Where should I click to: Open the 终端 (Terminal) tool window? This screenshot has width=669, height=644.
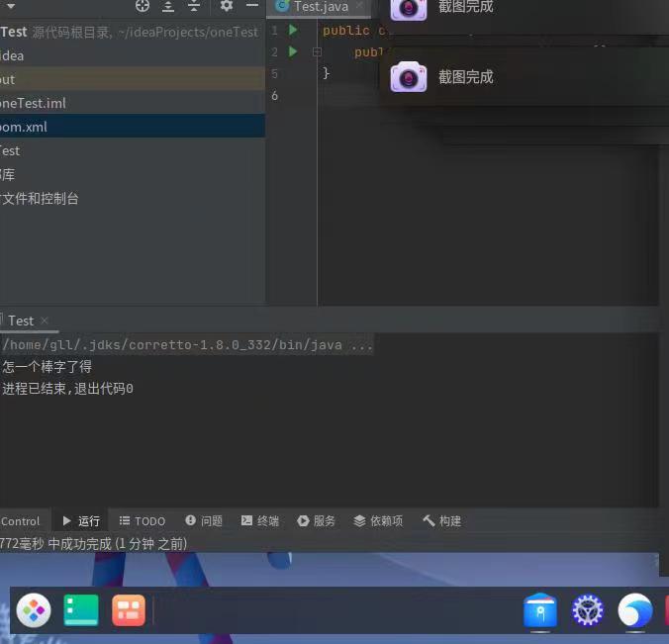click(260, 520)
